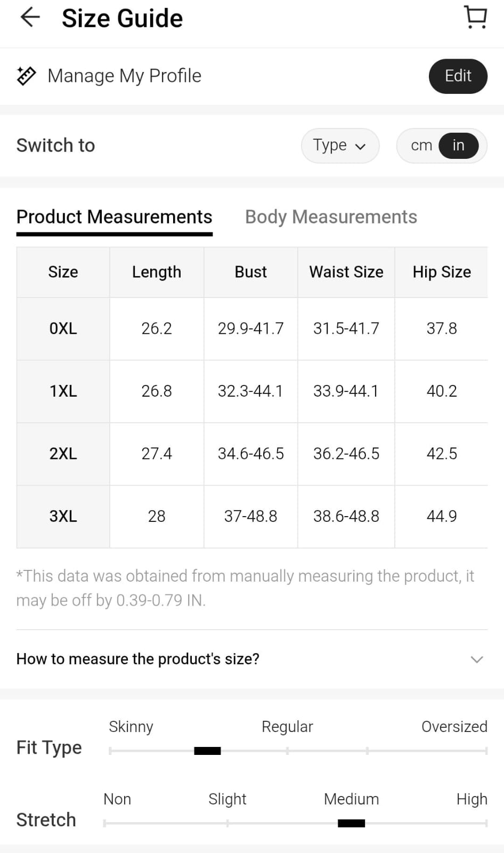Screen dimensions: 504x853
Task: Open the Type dropdown
Action: (339, 146)
